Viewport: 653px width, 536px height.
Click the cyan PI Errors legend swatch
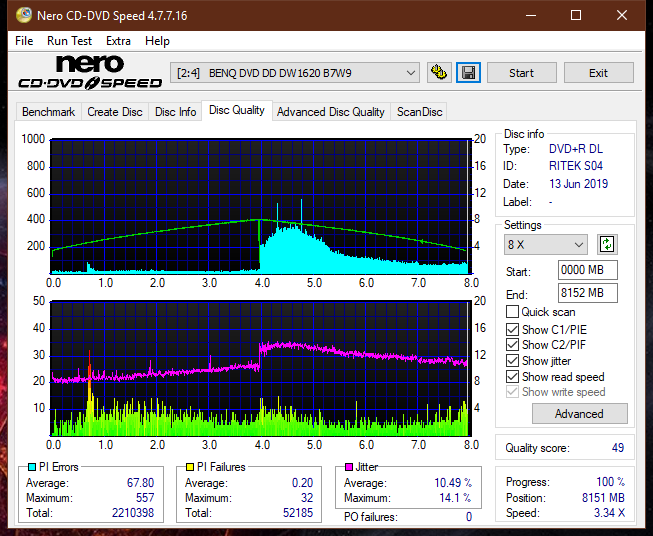pyautogui.click(x=32, y=467)
